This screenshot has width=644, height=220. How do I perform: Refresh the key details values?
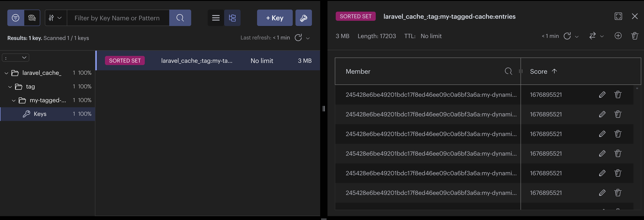click(567, 36)
